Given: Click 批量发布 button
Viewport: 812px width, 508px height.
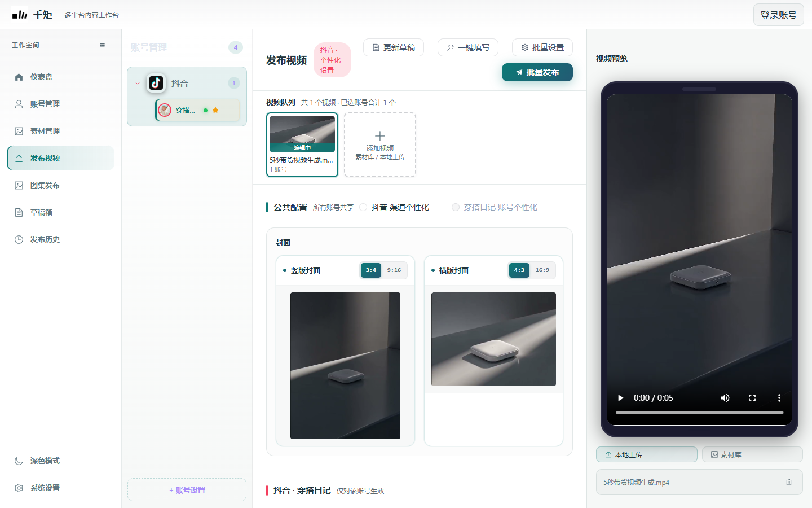Looking at the screenshot, I should 537,72.
